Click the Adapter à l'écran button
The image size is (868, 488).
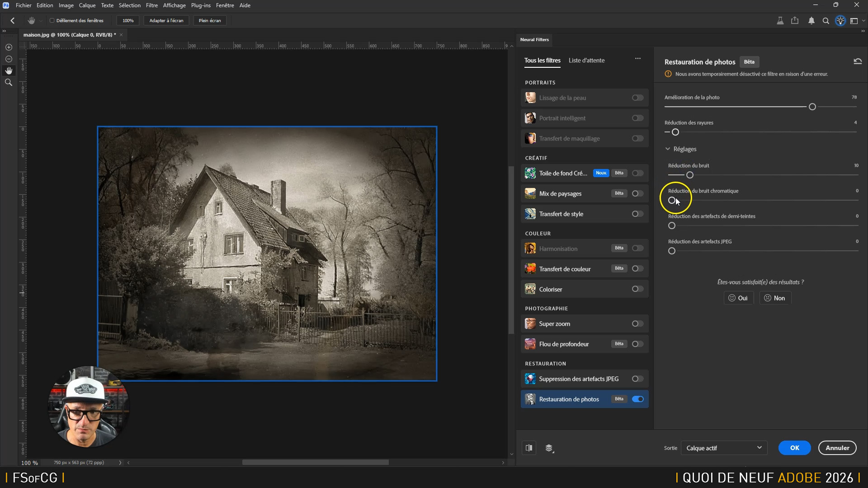[166, 21]
